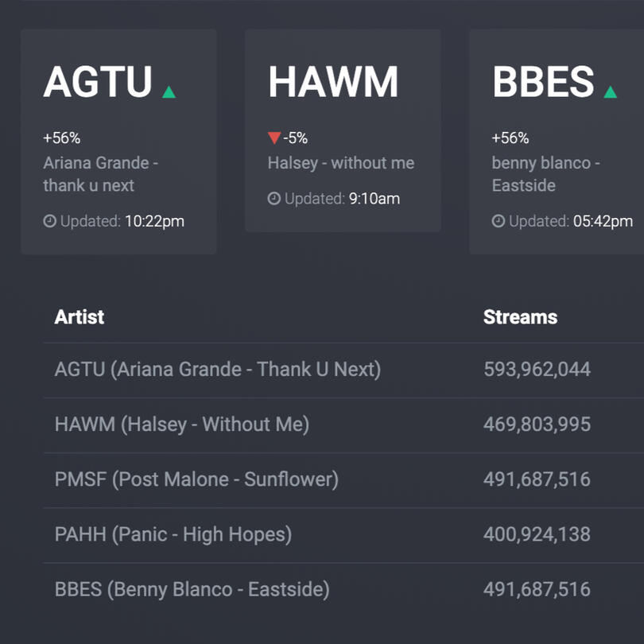Viewport: 644px width, 644px height.
Task: Select the PAHH (Panic - High Hopes) row
Action: pos(173,534)
